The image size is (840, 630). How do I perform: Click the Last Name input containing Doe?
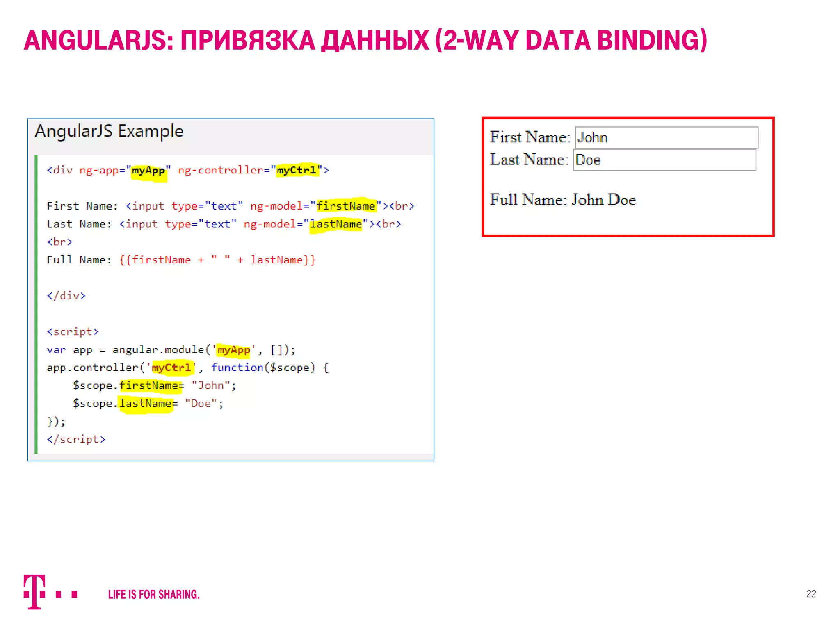(664, 160)
